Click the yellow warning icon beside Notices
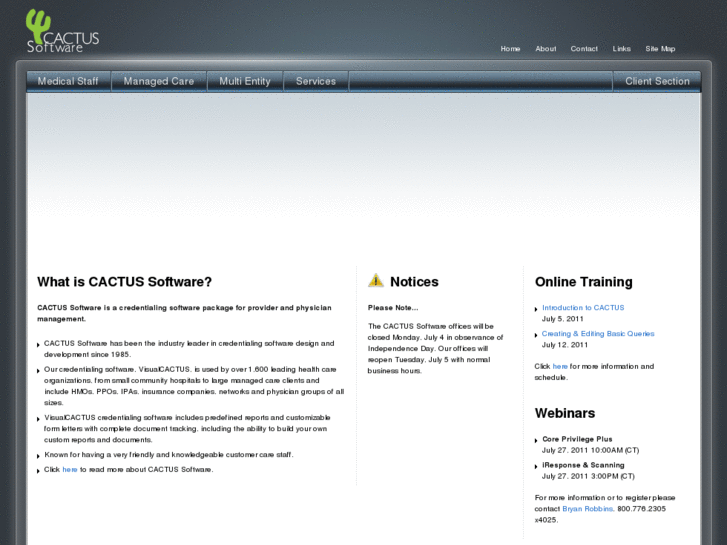Image resolution: width=727 pixels, height=545 pixels. click(376, 281)
